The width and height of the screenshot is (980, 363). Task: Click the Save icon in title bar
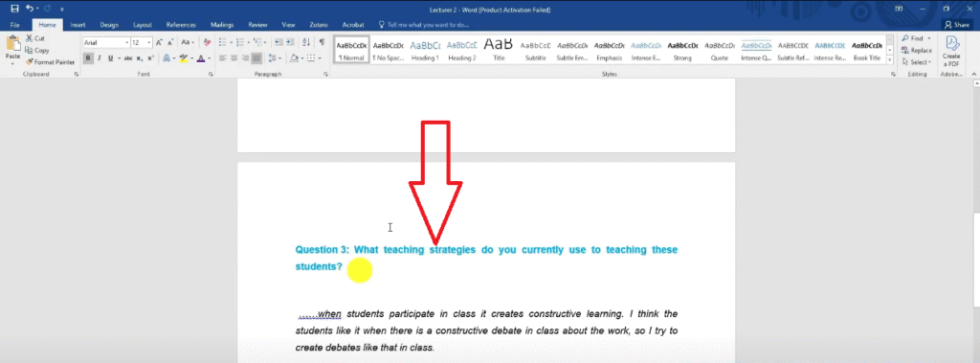tap(15, 9)
